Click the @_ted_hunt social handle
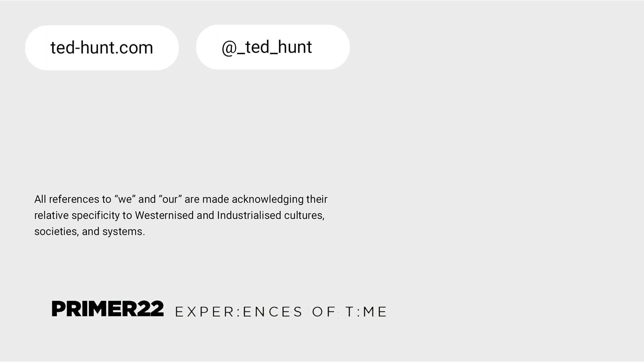Viewport: 644px width, 362px height. pos(267,47)
